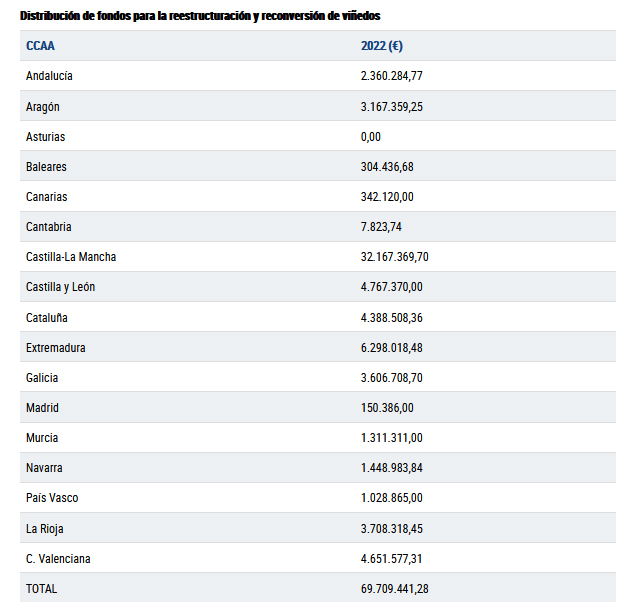637x609 pixels.
Task: Click the Navarra amount 1.448.983,84
Action: pyautogui.click(x=392, y=468)
